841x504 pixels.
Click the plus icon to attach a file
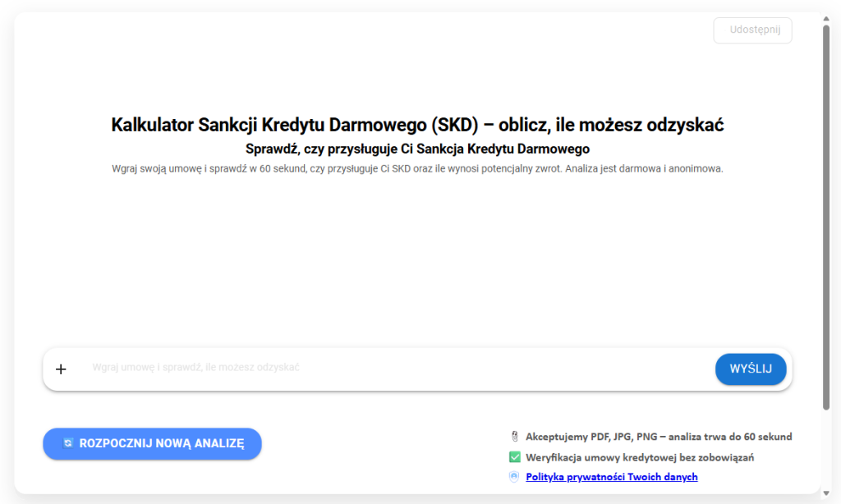point(61,369)
